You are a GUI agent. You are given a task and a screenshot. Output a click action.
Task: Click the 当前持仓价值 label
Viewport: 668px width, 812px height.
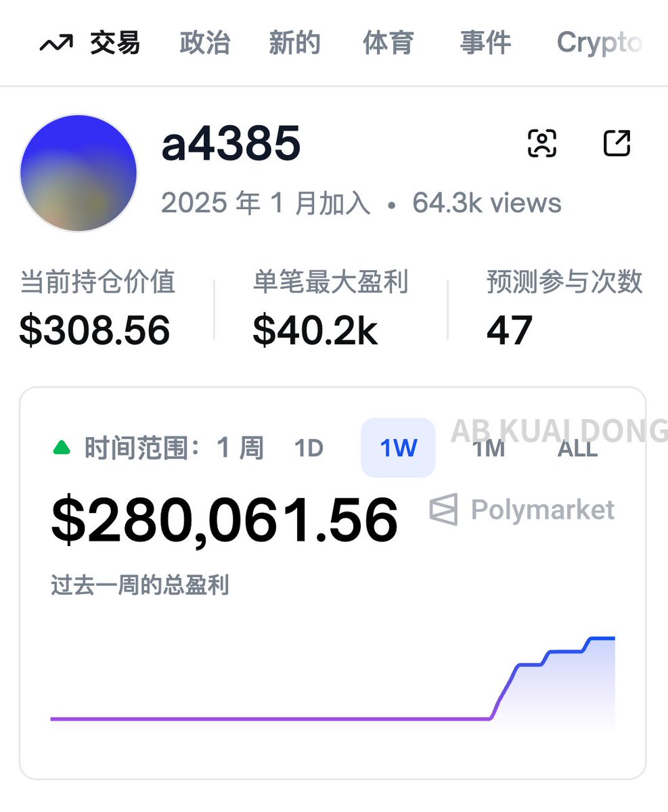pos(97,282)
